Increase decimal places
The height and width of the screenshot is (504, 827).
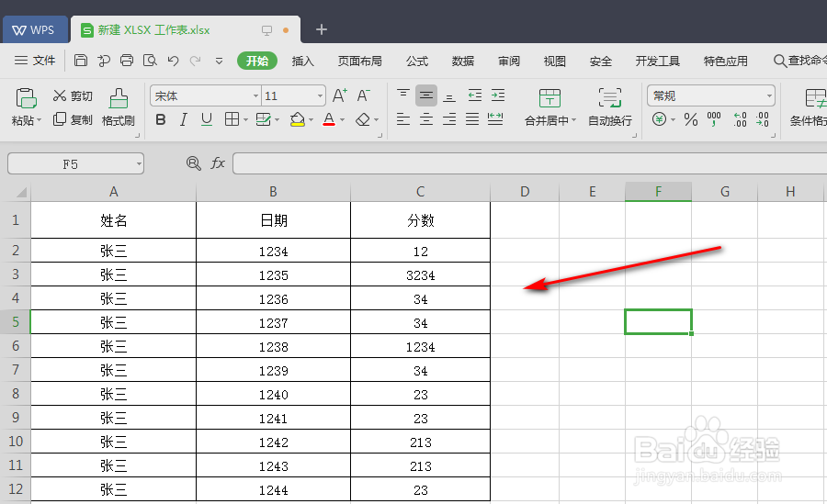tap(740, 119)
